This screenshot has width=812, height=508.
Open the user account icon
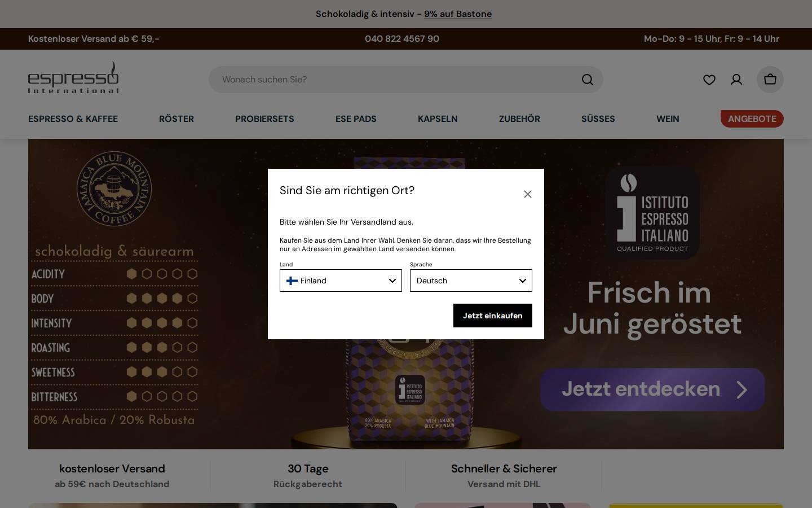tap(736, 80)
